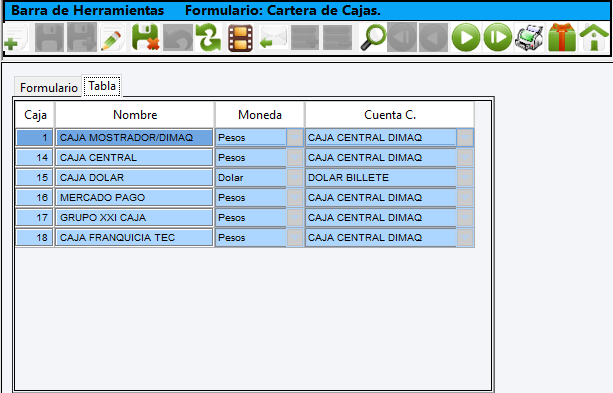Image resolution: width=613 pixels, height=393 pixels.
Task: Open Cuenta C. dropdown for GRUPO XXI CAJA row
Action: (x=465, y=217)
